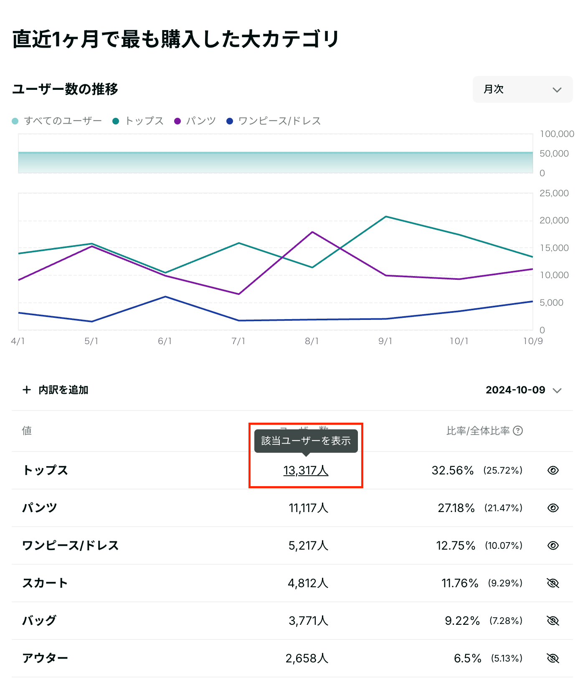Click 4,812人 user count for スカート
The height and width of the screenshot is (700, 588).
coord(308,583)
